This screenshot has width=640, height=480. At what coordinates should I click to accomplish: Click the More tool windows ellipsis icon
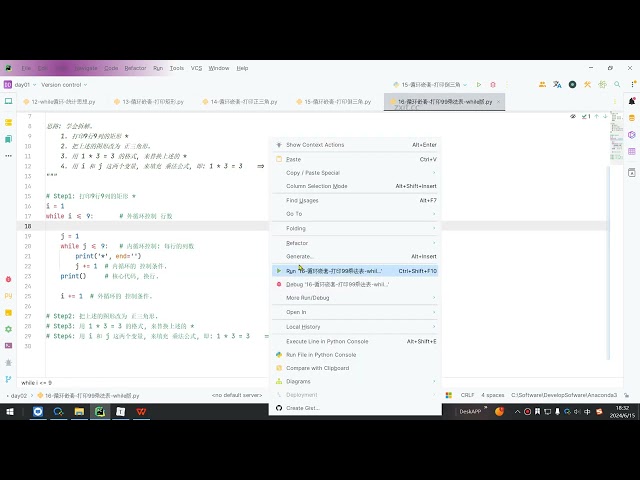click(x=8, y=156)
